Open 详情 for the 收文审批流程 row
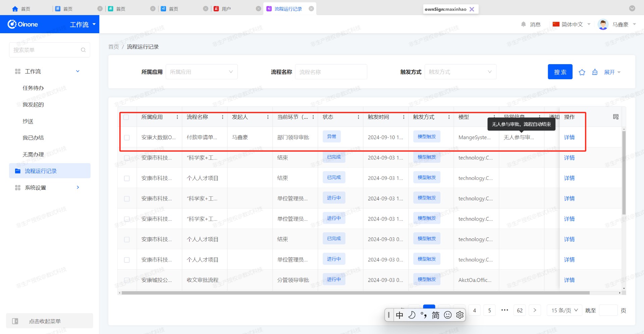The height and width of the screenshot is (334, 644). [569, 280]
